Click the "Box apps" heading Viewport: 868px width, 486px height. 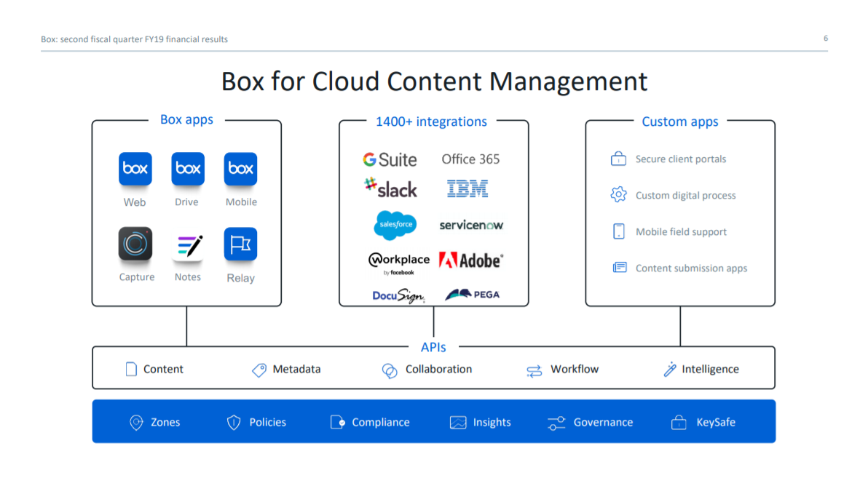click(x=186, y=120)
